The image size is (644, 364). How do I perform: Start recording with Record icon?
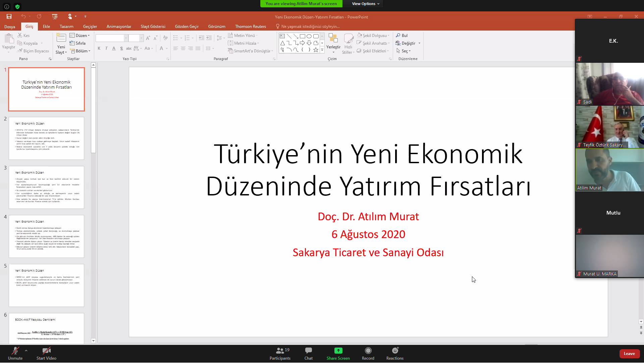coord(368,351)
